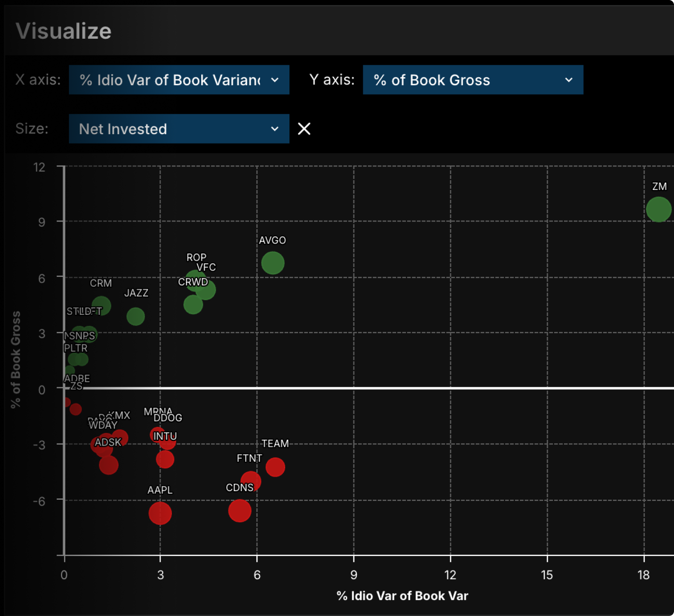
Task: Select the JAZZ data point
Action: tap(136, 317)
